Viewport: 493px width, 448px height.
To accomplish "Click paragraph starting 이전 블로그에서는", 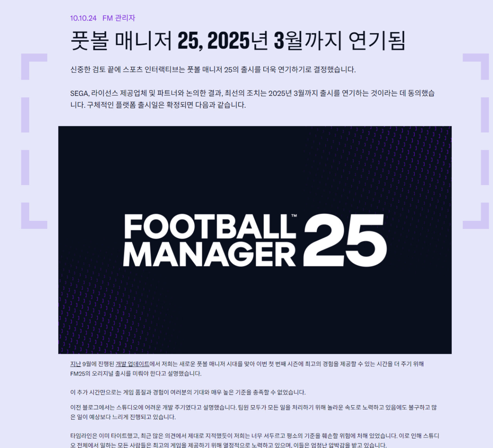I will 253,412.
